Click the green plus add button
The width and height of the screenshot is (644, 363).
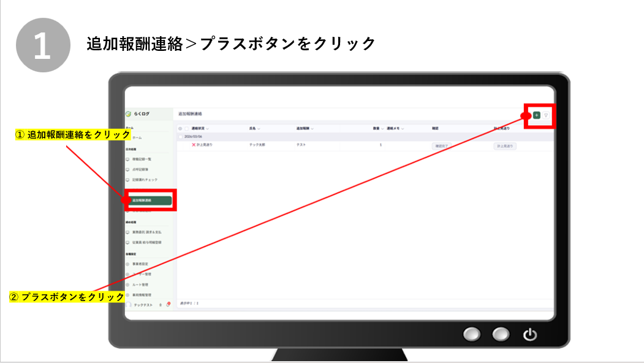pyautogui.click(x=537, y=115)
